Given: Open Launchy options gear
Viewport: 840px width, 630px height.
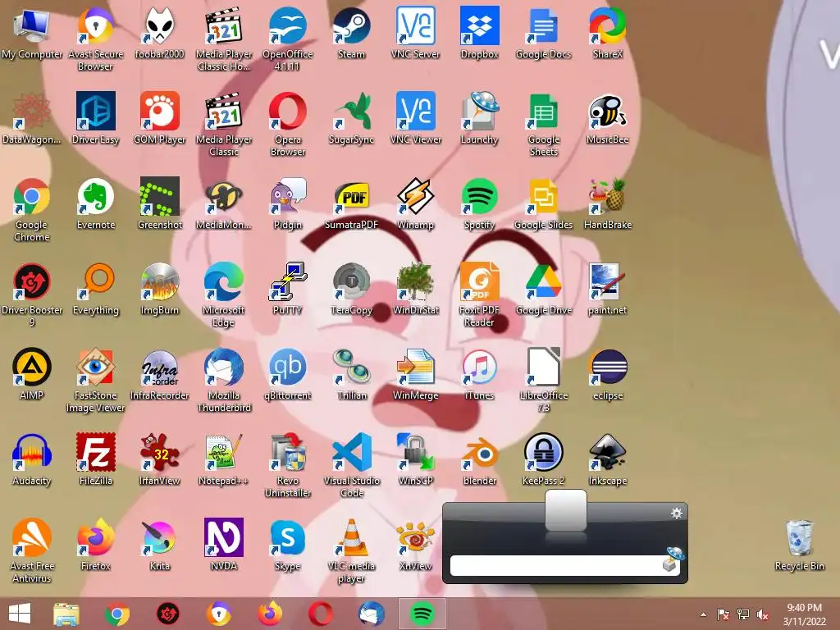Looking at the screenshot, I should pyautogui.click(x=677, y=514).
